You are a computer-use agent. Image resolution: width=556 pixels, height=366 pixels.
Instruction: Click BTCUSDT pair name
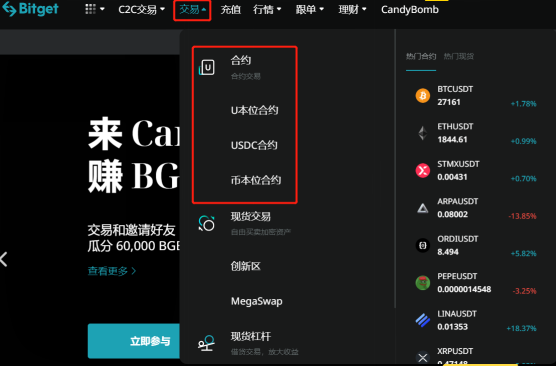click(x=455, y=89)
